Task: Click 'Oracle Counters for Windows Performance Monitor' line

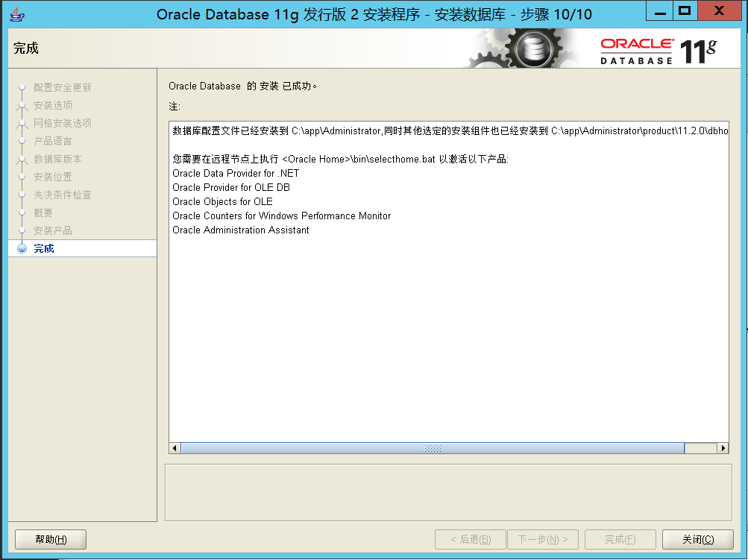Action: pos(281,215)
